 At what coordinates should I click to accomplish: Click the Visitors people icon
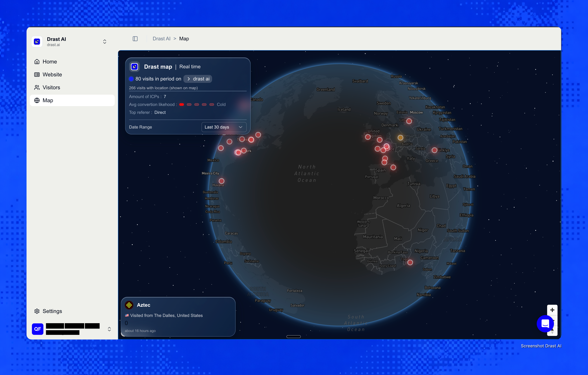pos(37,87)
